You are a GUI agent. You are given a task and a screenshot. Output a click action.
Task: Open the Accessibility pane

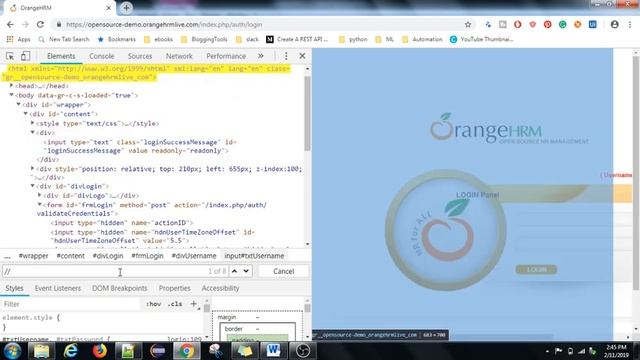(220, 288)
